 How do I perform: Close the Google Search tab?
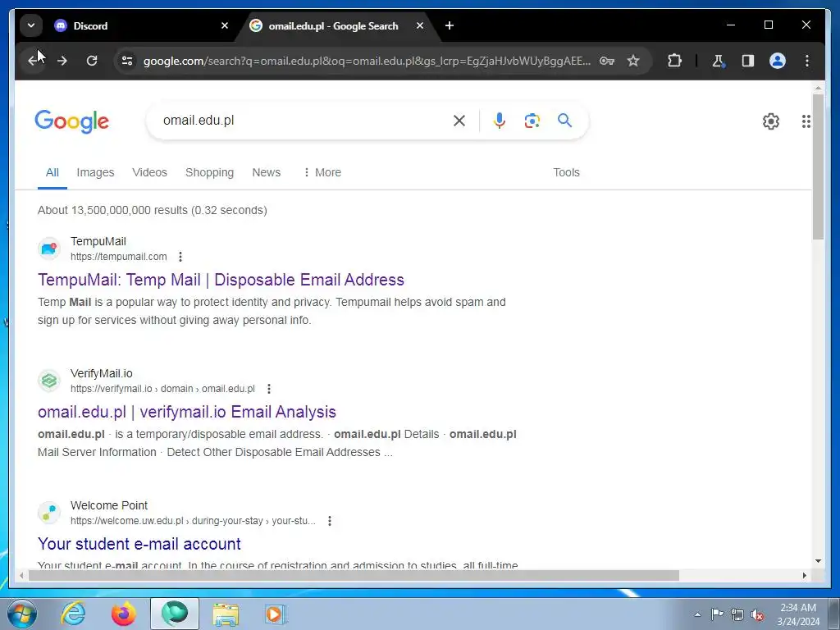click(420, 25)
